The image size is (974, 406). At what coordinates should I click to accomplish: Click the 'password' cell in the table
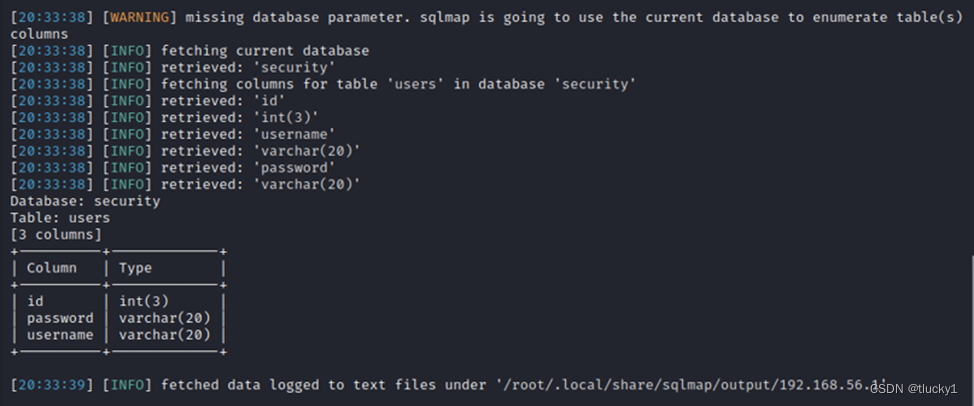tap(60, 318)
